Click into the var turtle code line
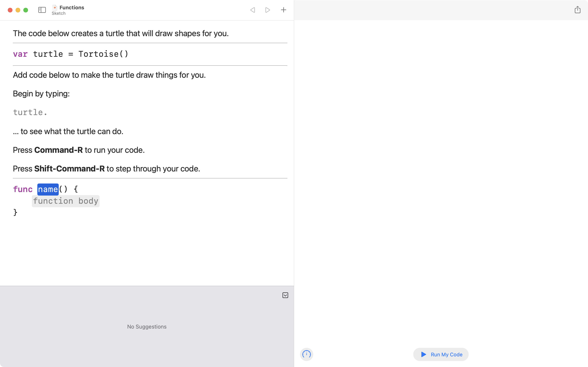 point(71,54)
